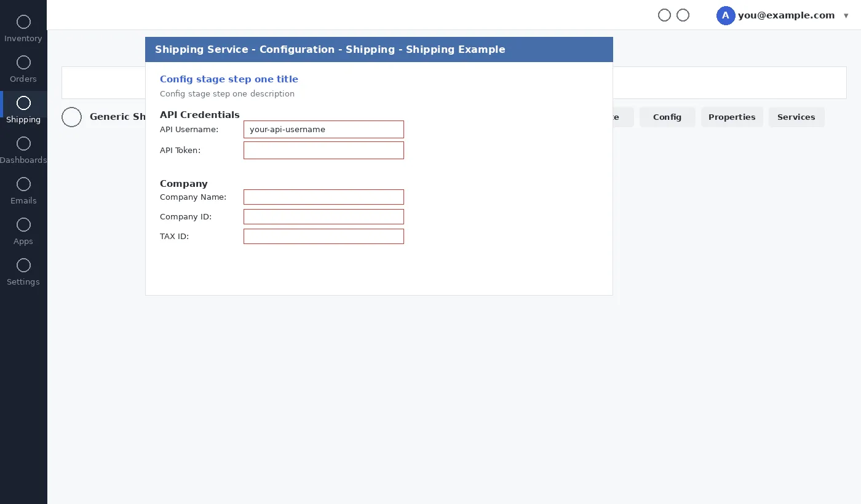Expand the you@example.com account dropdown arrow
Image resolution: width=861 pixels, height=504 pixels.
[x=846, y=16]
